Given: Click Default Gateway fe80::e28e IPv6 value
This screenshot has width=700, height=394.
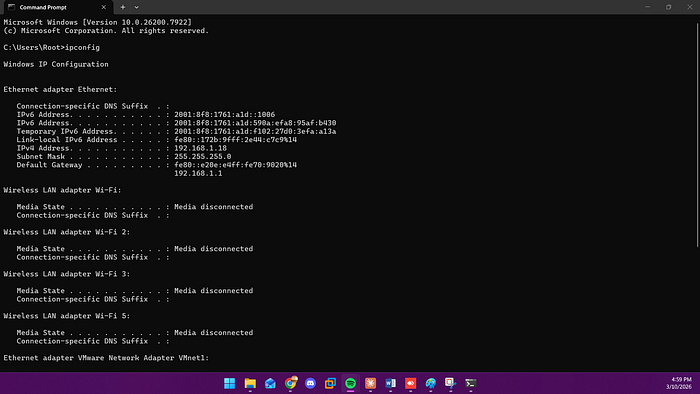Looking at the screenshot, I should tap(235, 165).
